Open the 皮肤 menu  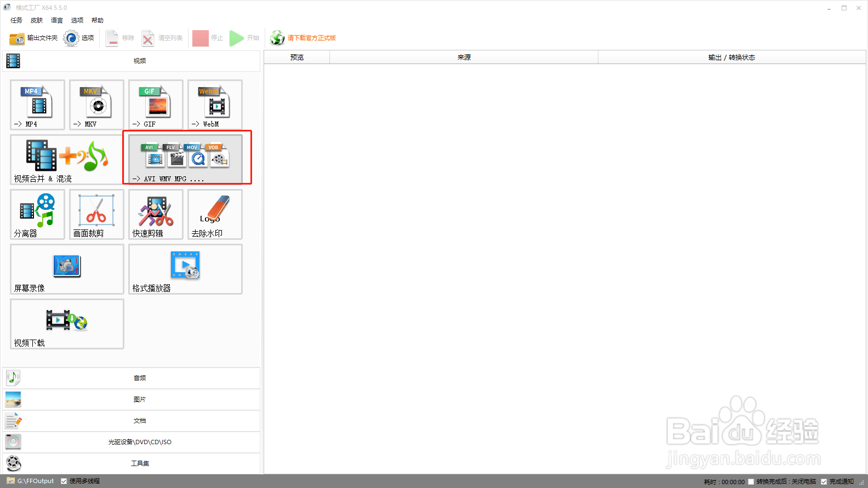tap(37, 20)
